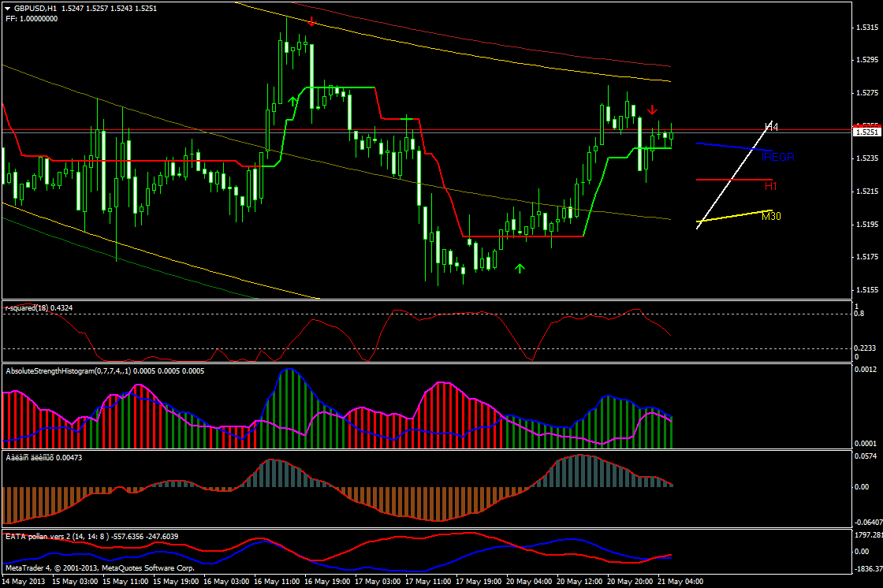The height and width of the screenshot is (588, 883).
Task: Click the 1.5235 price axis label
Action: coord(866,158)
